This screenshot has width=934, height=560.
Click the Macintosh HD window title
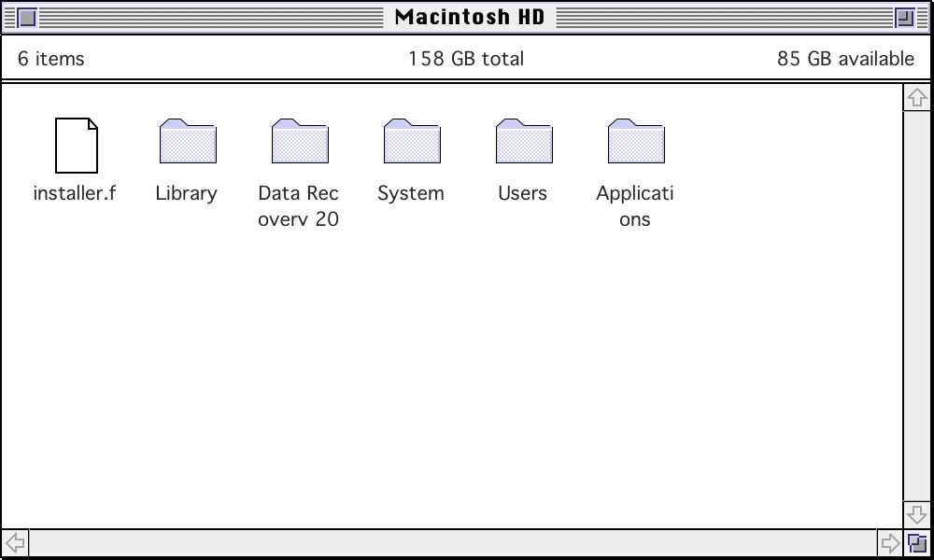pyautogui.click(x=470, y=17)
